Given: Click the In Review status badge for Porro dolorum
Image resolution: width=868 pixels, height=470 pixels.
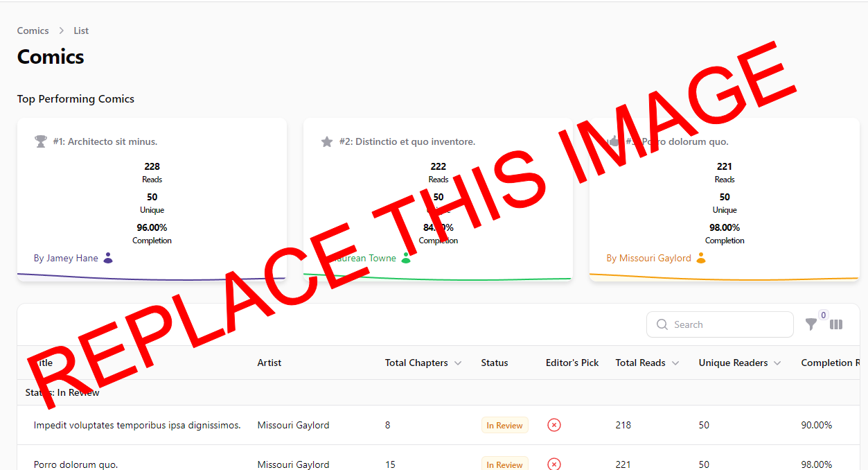Looking at the screenshot, I should [505, 463].
